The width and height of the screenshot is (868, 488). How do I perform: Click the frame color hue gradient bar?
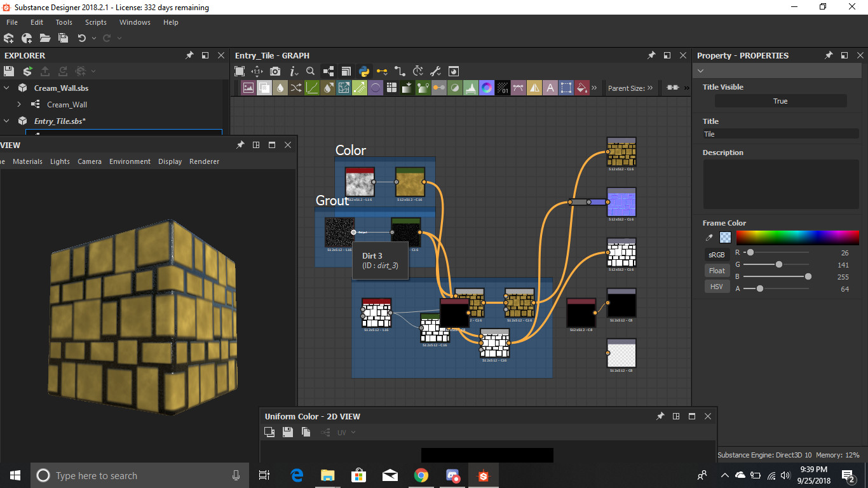(797, 238)
